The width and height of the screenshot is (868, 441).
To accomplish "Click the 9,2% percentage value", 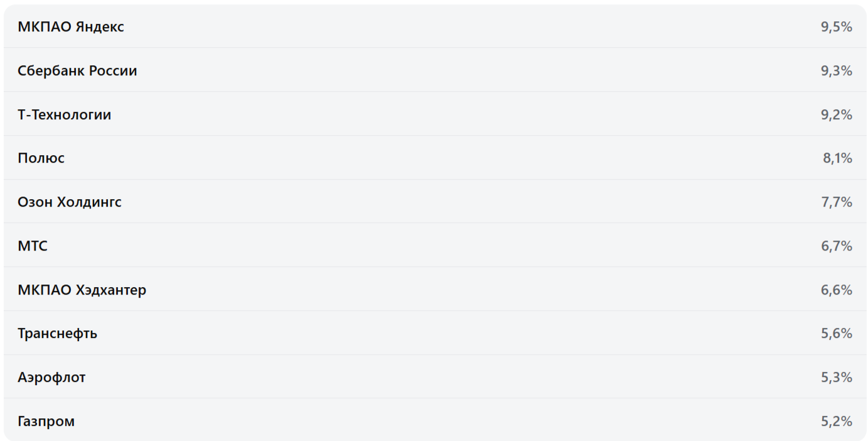I will point(836,115).
